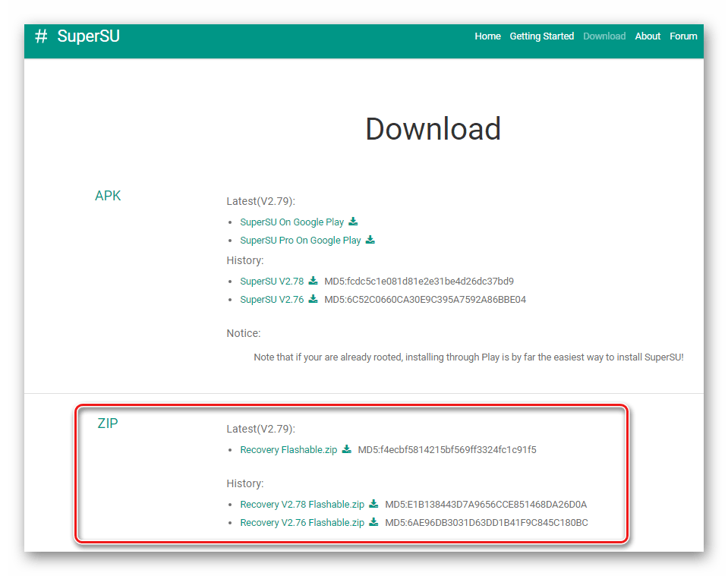Click download icon beside SuperSU Pro On Google Play

(x=370, y=240)
